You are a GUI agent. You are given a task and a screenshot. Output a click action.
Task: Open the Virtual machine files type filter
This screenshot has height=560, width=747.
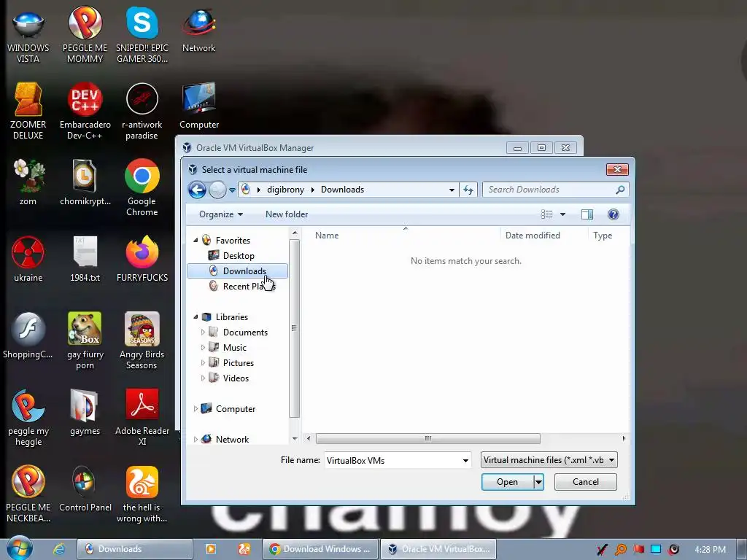[549, 460]
